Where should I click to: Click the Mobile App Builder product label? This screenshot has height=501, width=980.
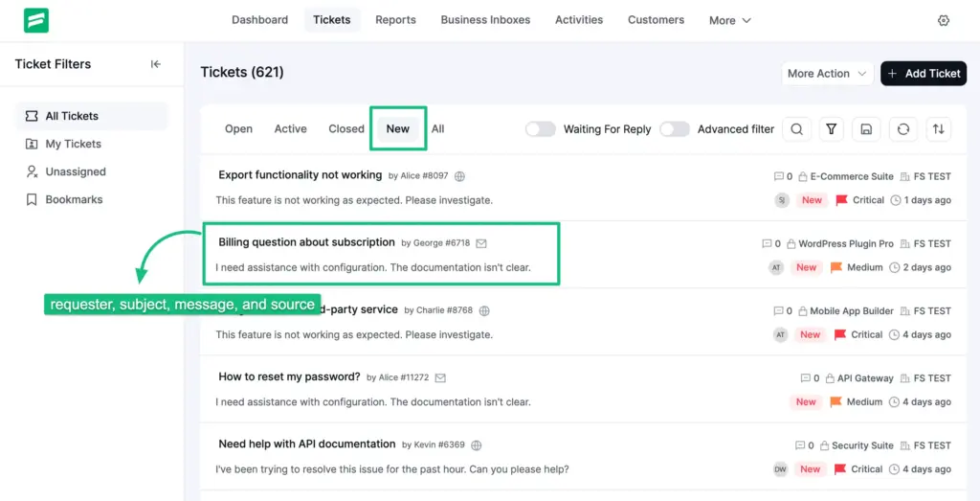[852, 311]
